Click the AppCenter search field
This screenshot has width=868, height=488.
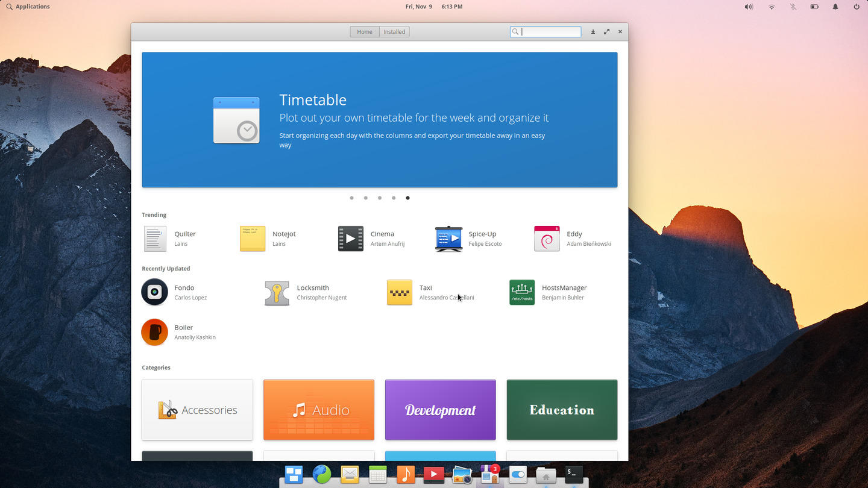[x=546, y=32]
